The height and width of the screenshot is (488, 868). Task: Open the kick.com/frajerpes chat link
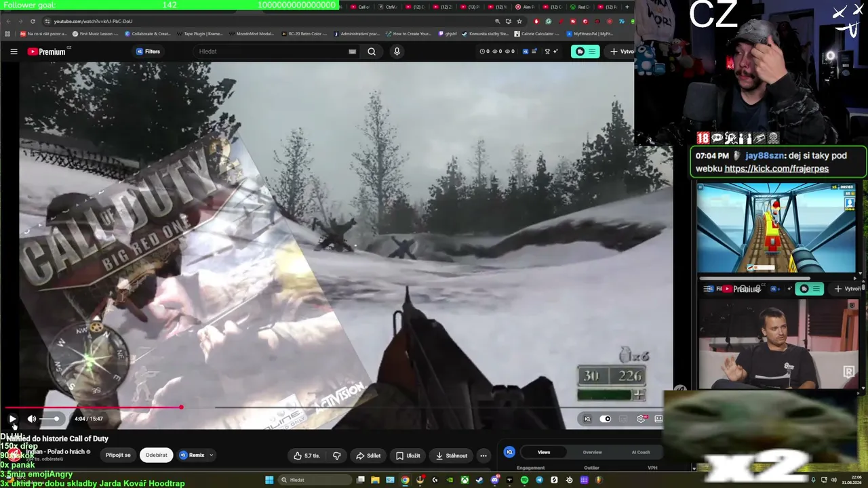coord(776,169)
